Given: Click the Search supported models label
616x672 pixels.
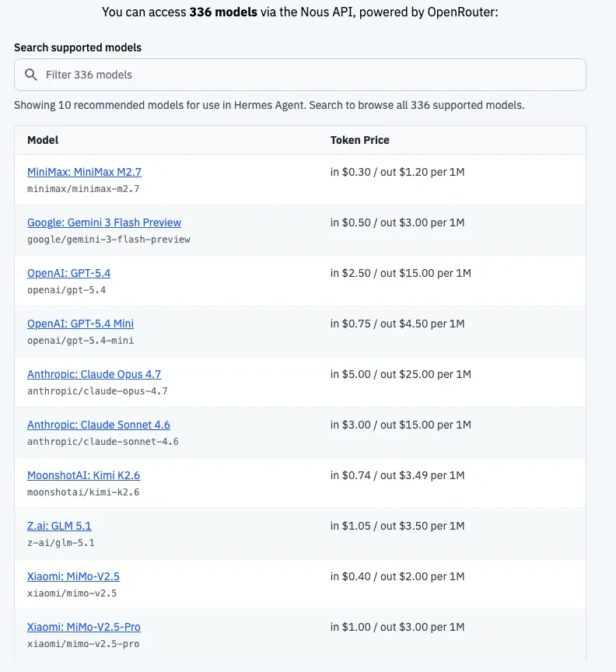Looking at the screenshot, I should pyautogui.click(x=78, y=47).
